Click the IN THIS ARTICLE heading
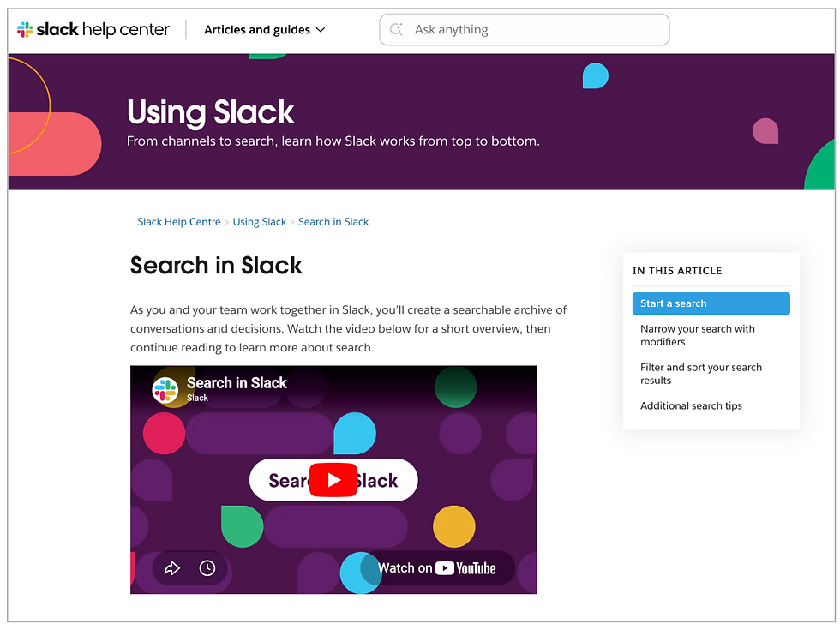 coord(677,271)
